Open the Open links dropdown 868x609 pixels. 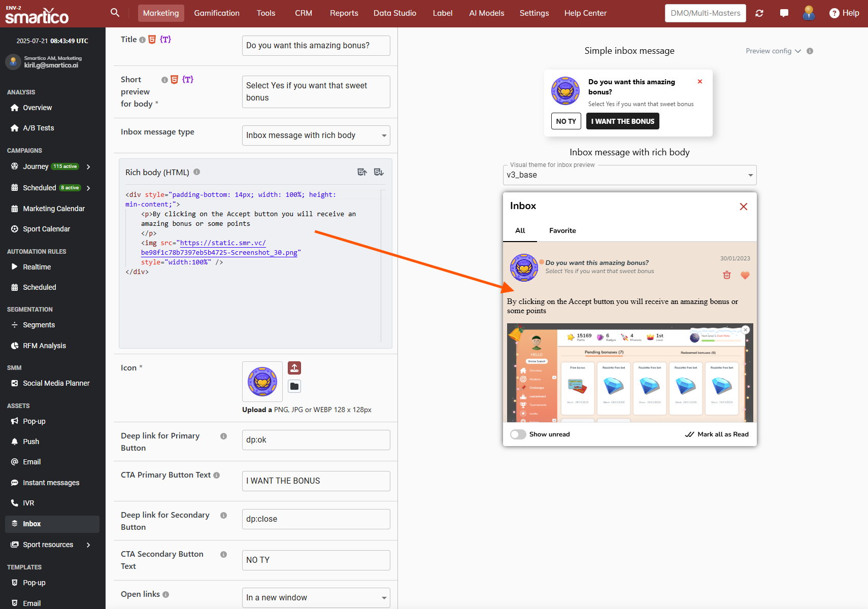[x=316, y=598]
